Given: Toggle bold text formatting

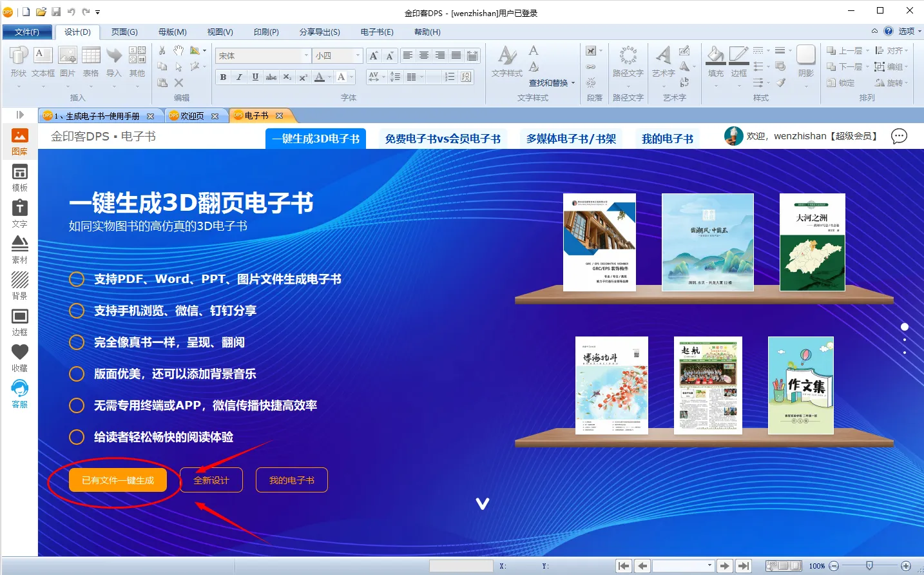Looking at the screenshot, I should [x=223, y=77].
